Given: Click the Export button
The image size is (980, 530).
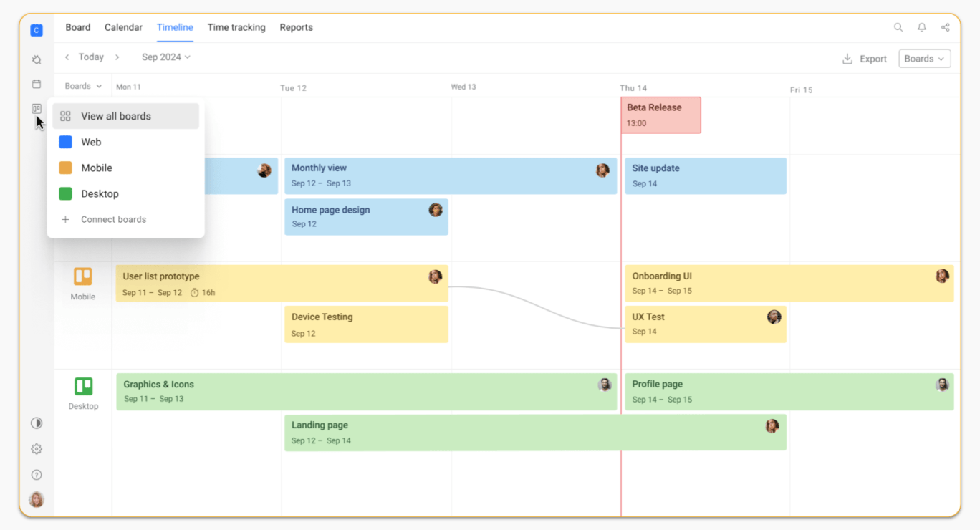Looking at the screenshot, I should coord(865,59).
